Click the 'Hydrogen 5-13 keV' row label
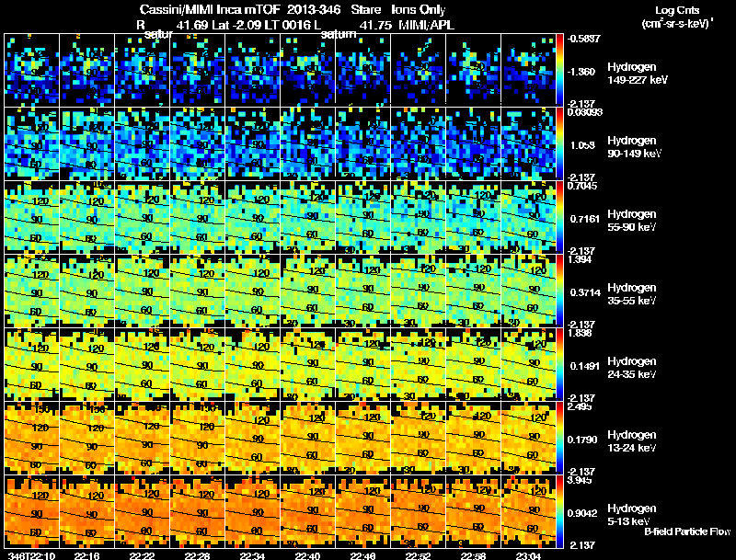 (632, 515)
